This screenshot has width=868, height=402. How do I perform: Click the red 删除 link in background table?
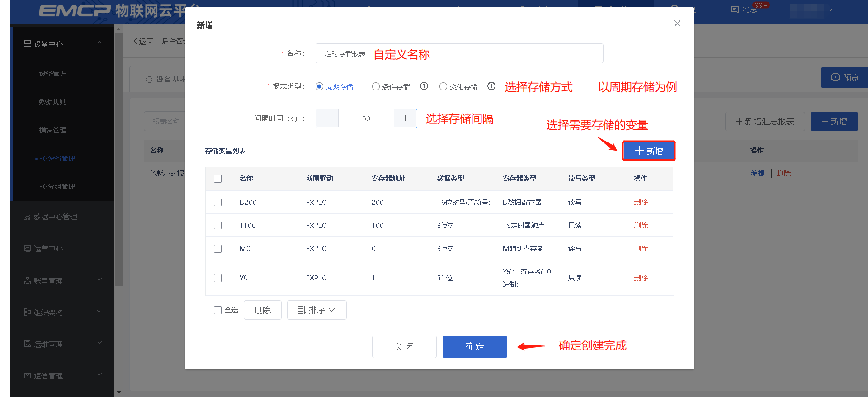pyautogui.click(x=784, y=173)
